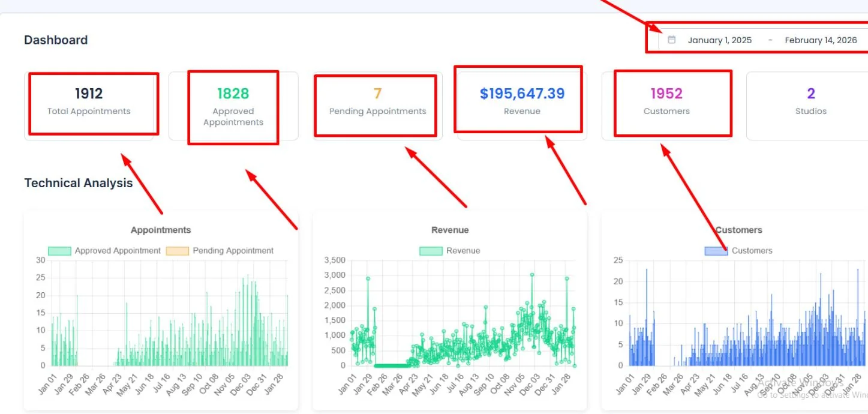Click the 1952 customers value
Viewport: 868px width, 414px height.
click(666, 94)
